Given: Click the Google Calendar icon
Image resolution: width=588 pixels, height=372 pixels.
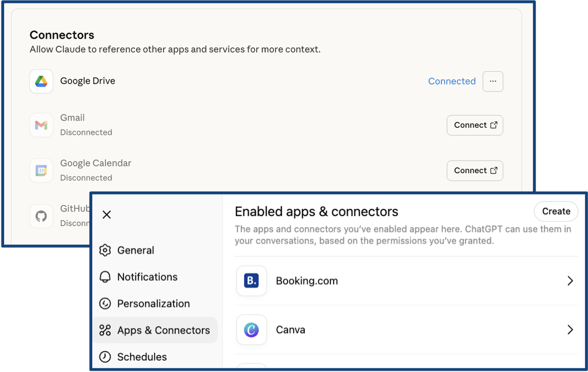Looking at the screenshot, I should point(41,171).
